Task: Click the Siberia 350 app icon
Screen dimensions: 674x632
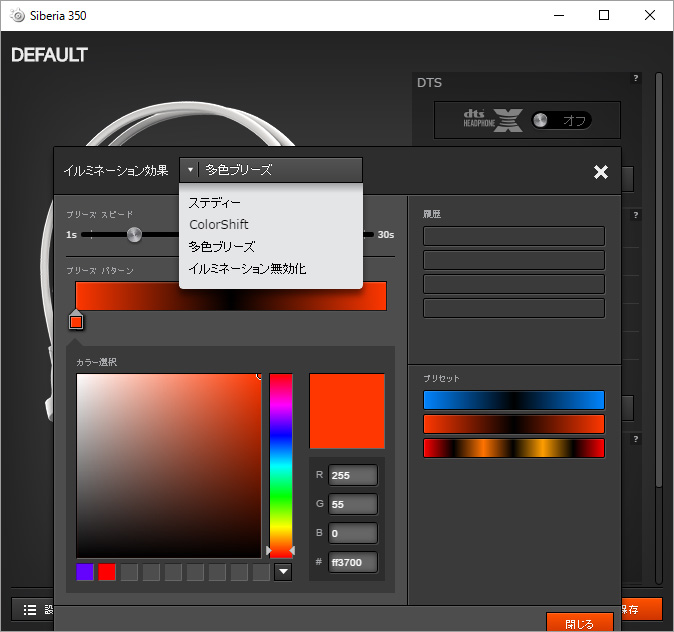Action: tap(18, 15)
